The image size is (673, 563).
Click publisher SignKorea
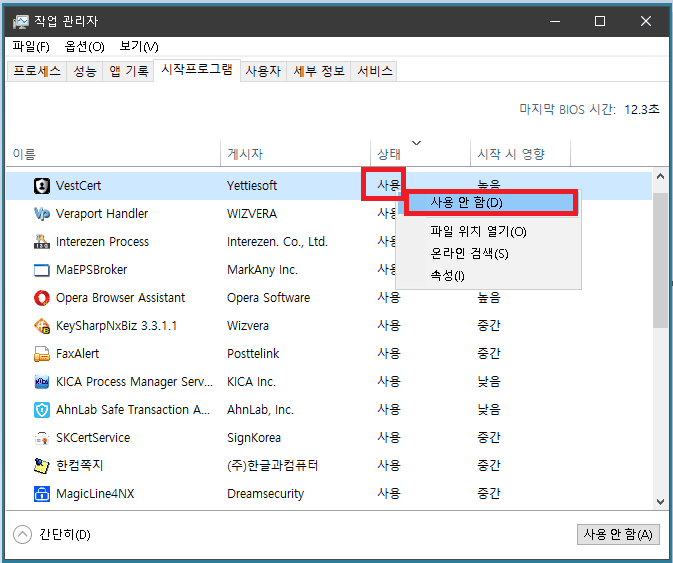click(254, 438)
